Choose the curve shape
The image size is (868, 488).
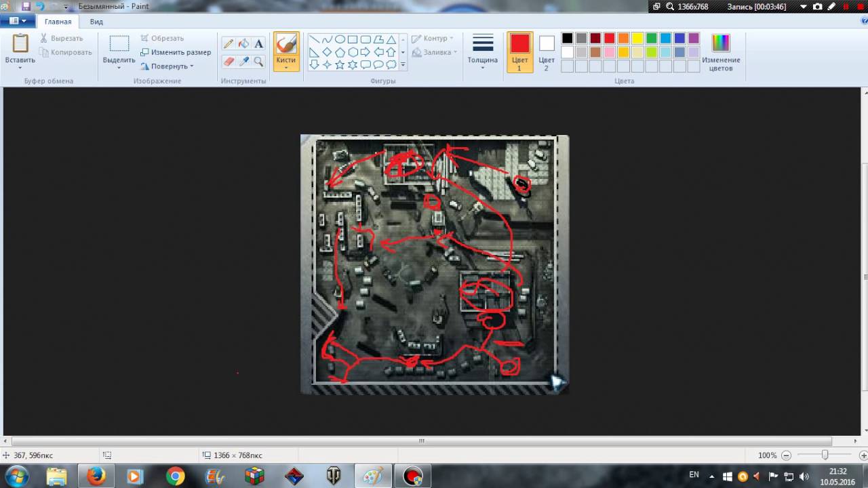328,39
